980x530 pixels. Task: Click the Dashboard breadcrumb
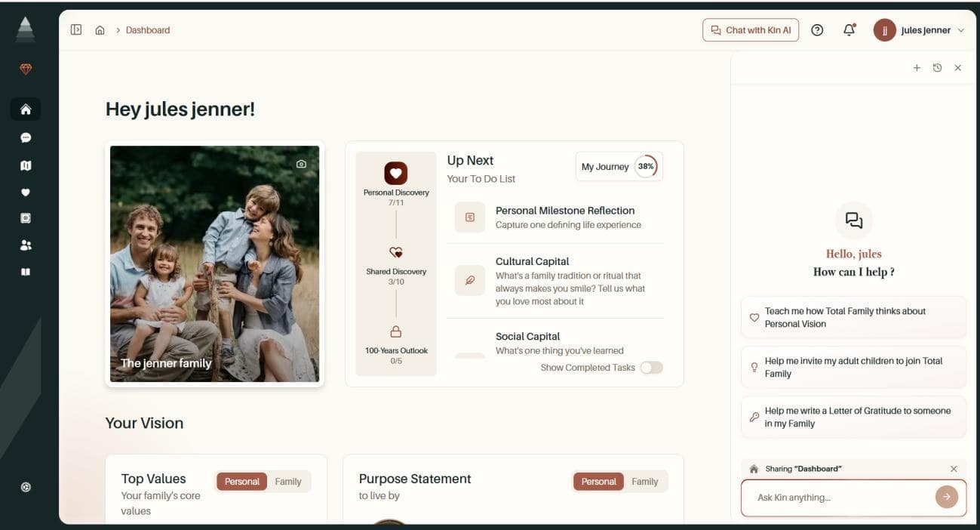pos(148,30)
